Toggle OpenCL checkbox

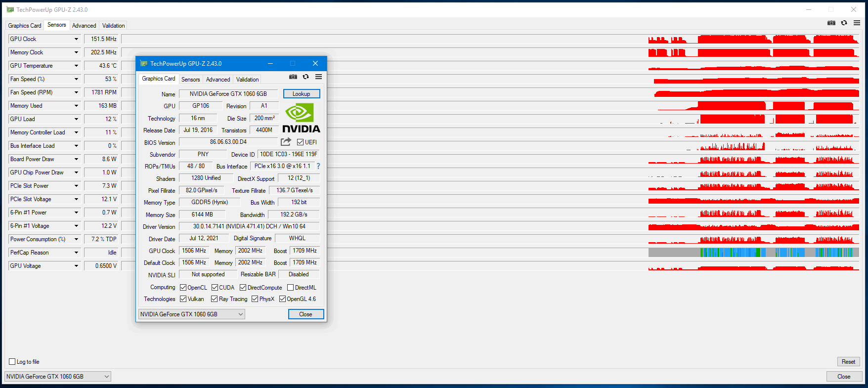point(183,288)
